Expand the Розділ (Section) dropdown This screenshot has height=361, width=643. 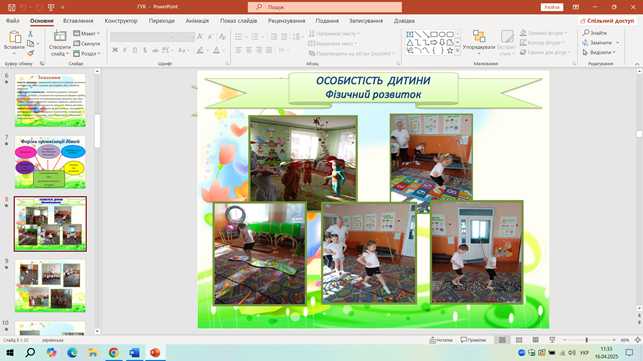pyautogui.click(x=87, y=53)
